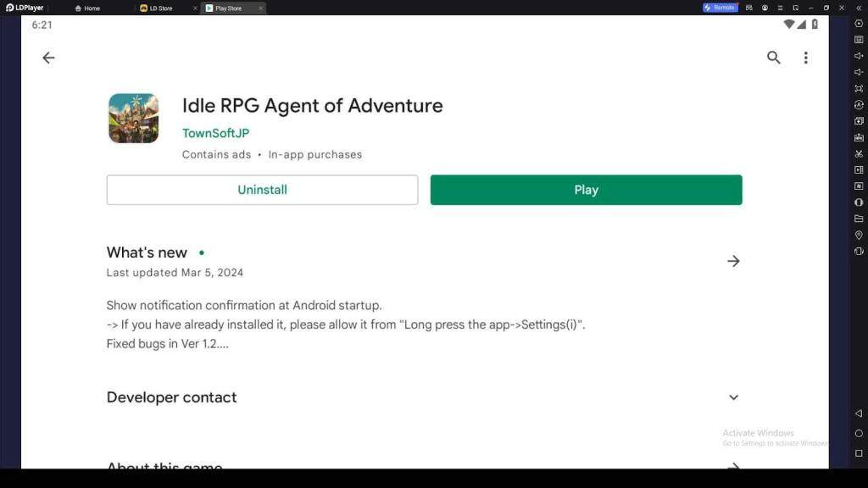Open TownSoftJP developer page
Screen dimensions: 868x488
pyautogui.click(x=216, y=133)
